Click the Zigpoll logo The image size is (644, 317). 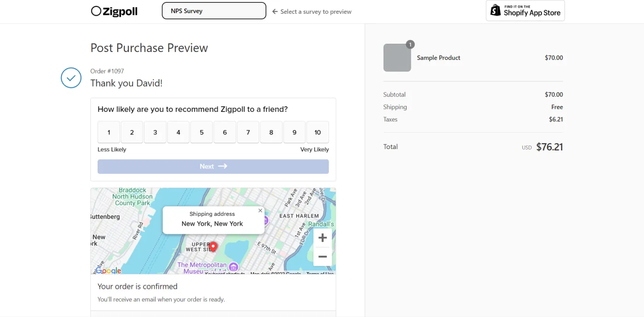tap(114, 12)
